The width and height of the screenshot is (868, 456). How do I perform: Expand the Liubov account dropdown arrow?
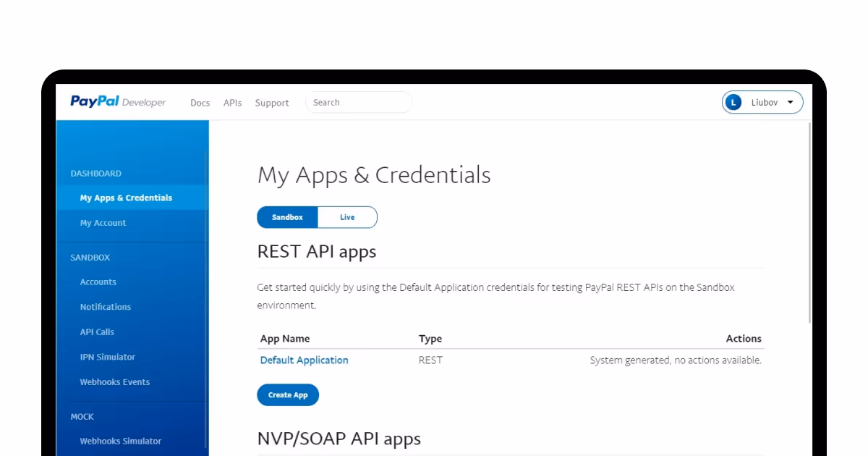coord(790,103)
